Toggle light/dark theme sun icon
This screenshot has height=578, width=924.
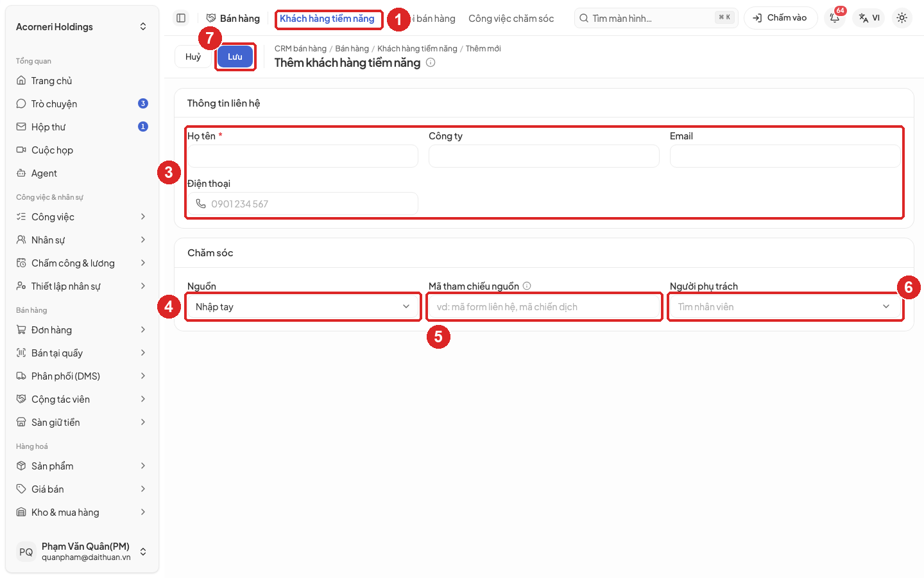click(902, 18)
